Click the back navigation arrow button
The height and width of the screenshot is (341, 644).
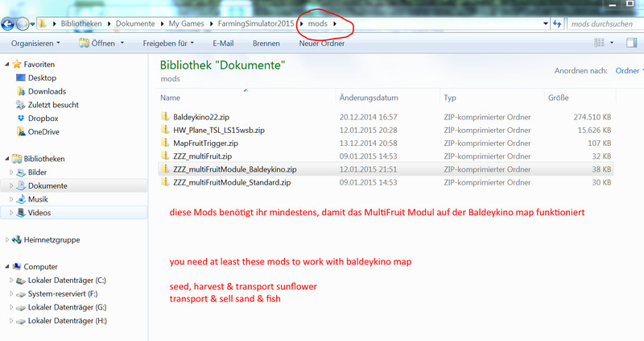pos(10,24)
